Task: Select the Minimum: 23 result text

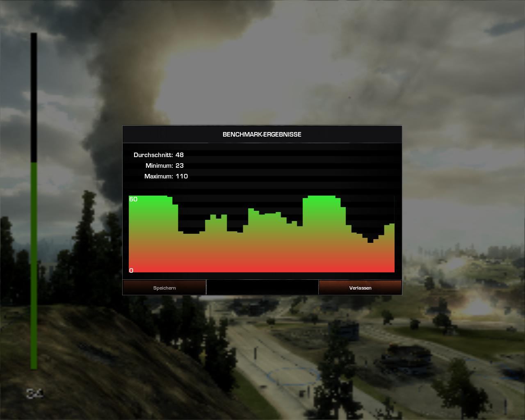Action: pyautogui.click(x=164, y=166)
